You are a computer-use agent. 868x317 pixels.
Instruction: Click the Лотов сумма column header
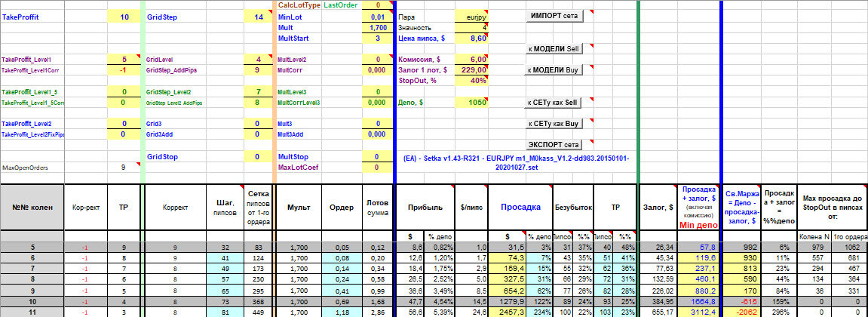click(x=378, y=208)
